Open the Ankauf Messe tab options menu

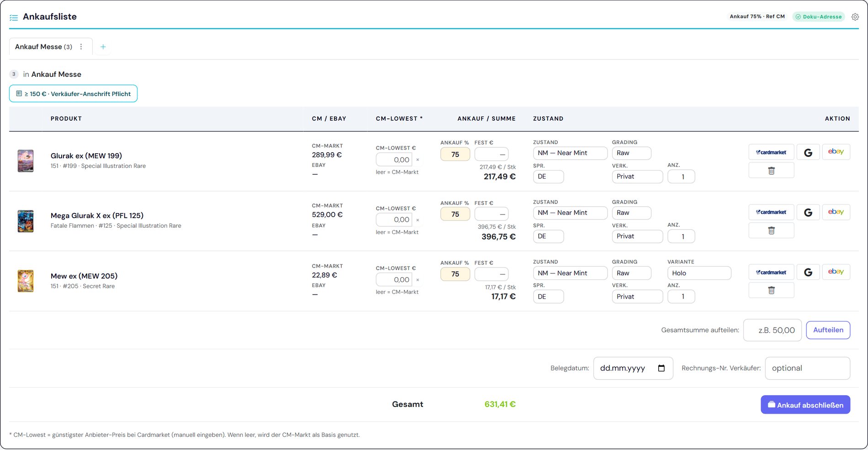[81, 47]
